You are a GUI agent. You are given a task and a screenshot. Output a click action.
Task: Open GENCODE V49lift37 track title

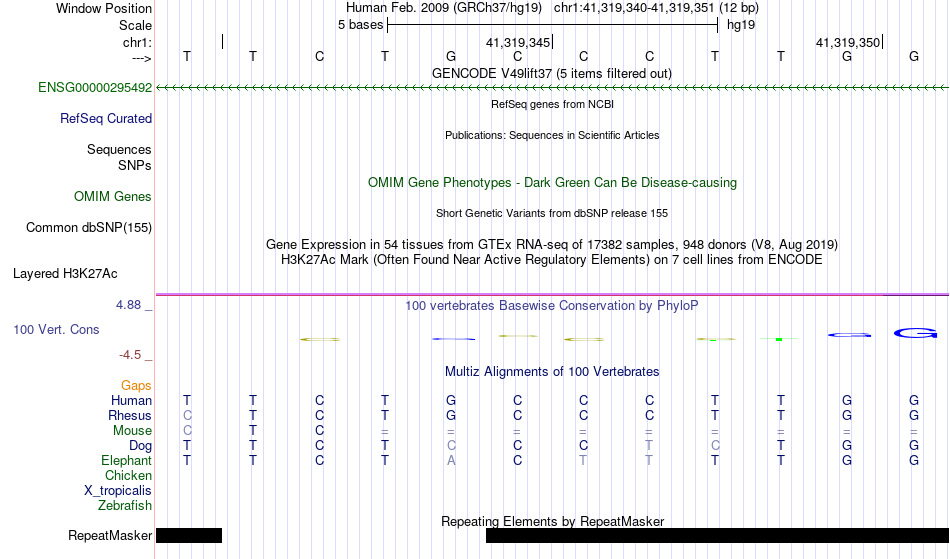coord(551,74)
